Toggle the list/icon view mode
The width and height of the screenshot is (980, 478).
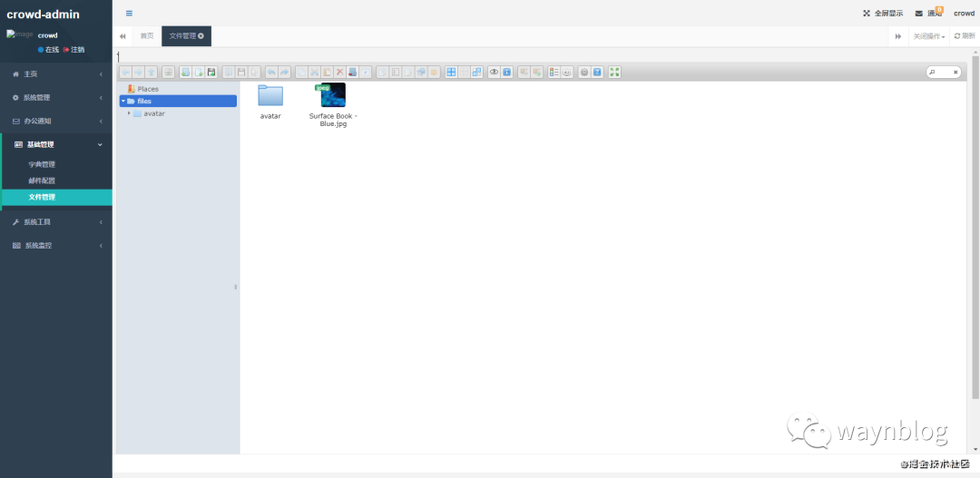coord(554,72)
